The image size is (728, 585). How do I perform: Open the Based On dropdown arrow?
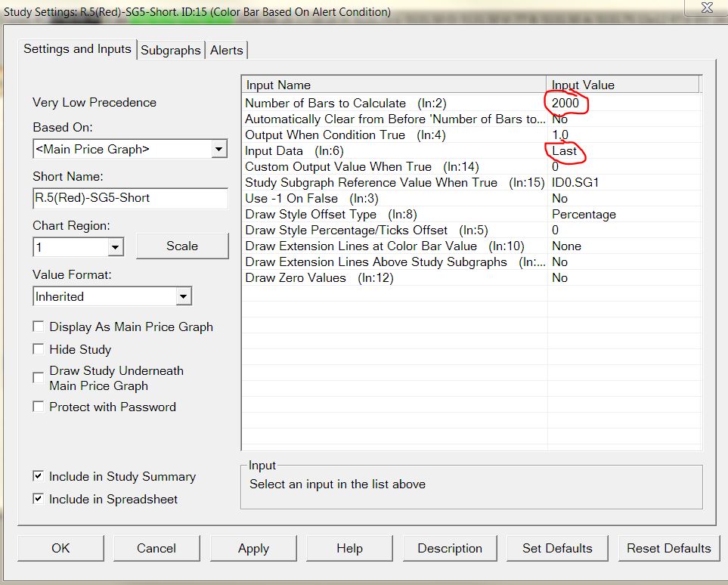pos(218,149)
